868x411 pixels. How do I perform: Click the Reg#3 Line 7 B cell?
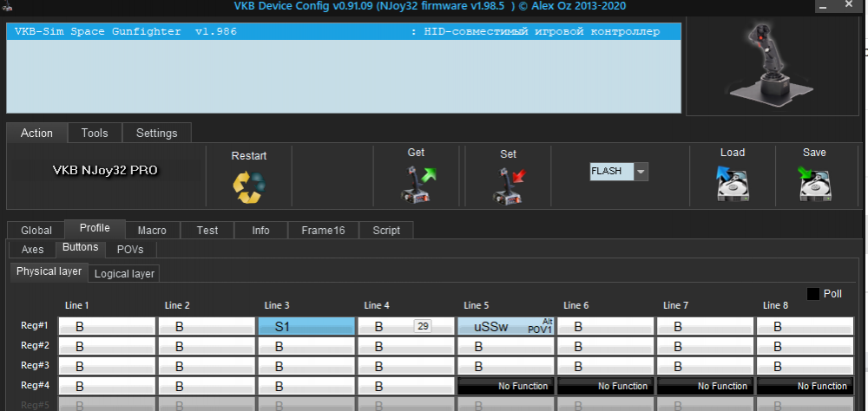pos(705,366)
